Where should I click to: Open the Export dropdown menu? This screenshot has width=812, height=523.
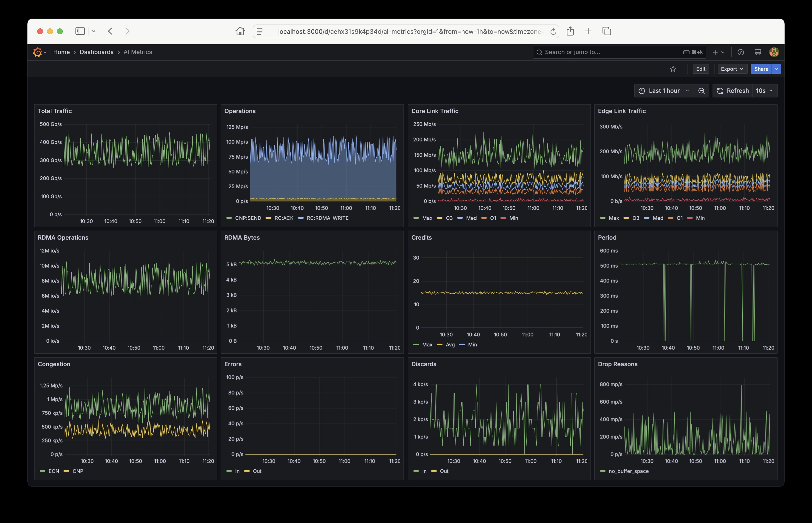point(732,69)
